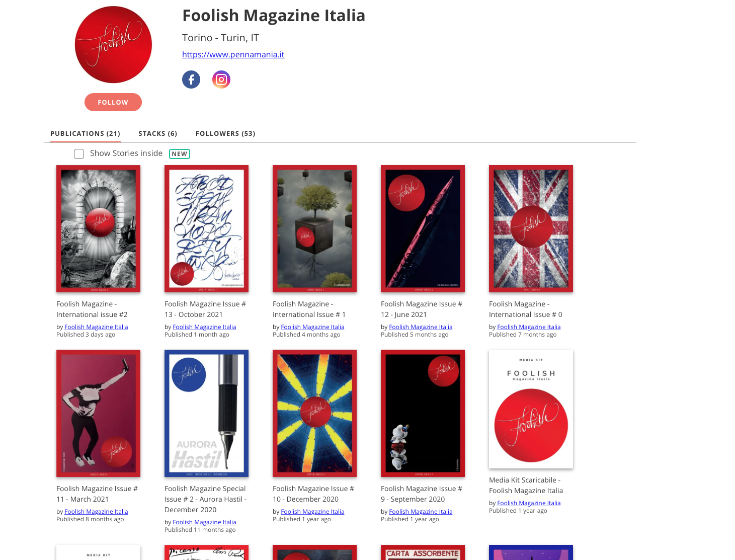Image resolution: width=735 pixels, height=560 pixels.
Task: Click author link under Issue #10 December 2020
Action: (312, 512)
